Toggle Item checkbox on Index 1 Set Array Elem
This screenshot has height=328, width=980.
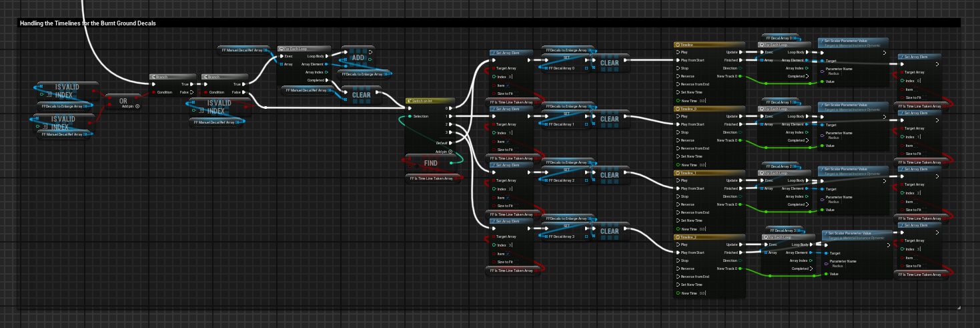tap(508, 141)
